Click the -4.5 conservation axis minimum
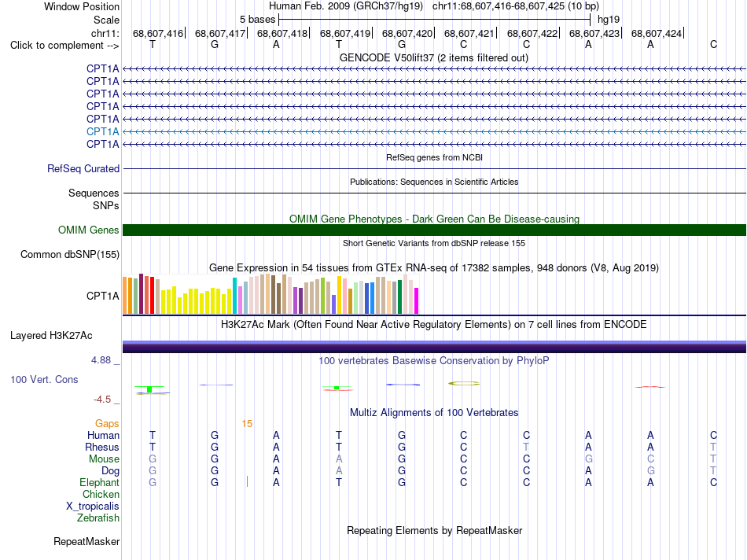This screenshot has height=560, width=747. tap(102, 400)
